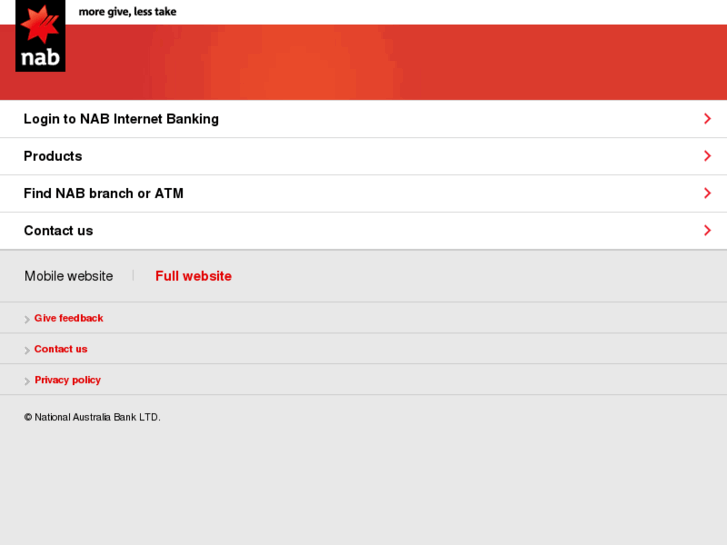Select Find NAB branch or ATM

364,193
